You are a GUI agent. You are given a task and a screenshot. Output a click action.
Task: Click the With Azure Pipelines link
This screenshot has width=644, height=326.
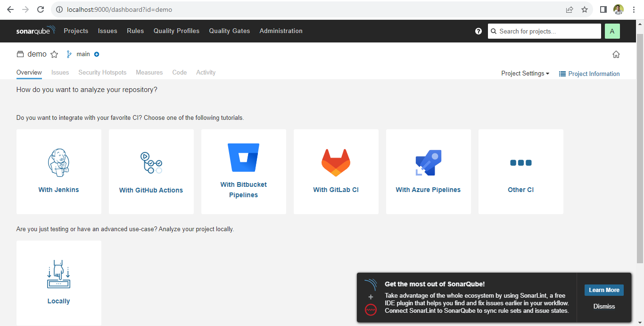tap(428, 190)
